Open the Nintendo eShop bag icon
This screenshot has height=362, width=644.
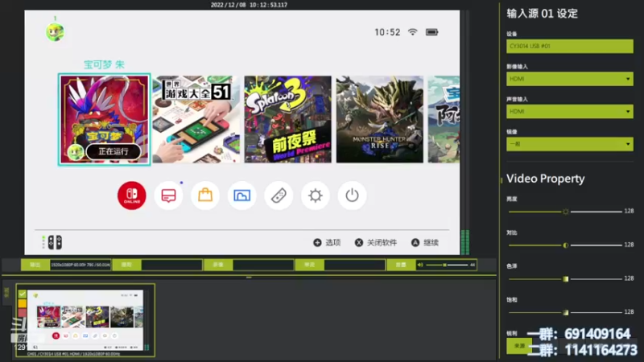coord(205,195)
